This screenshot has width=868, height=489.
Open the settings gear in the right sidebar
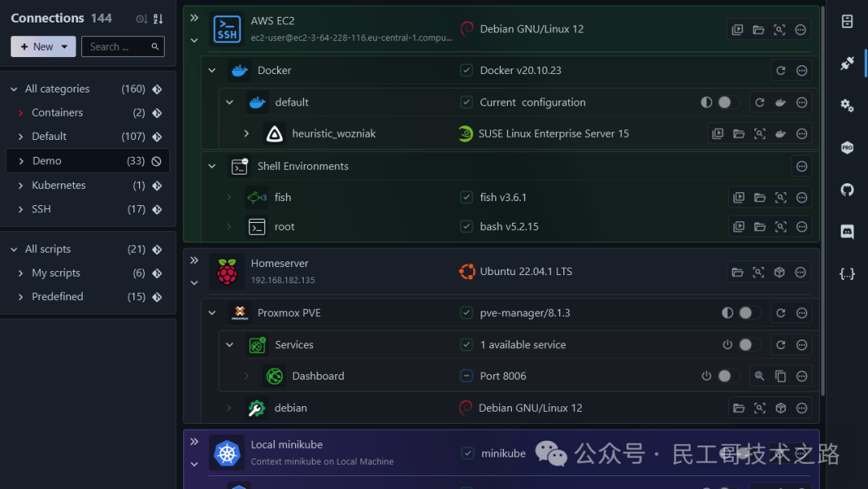846,105
